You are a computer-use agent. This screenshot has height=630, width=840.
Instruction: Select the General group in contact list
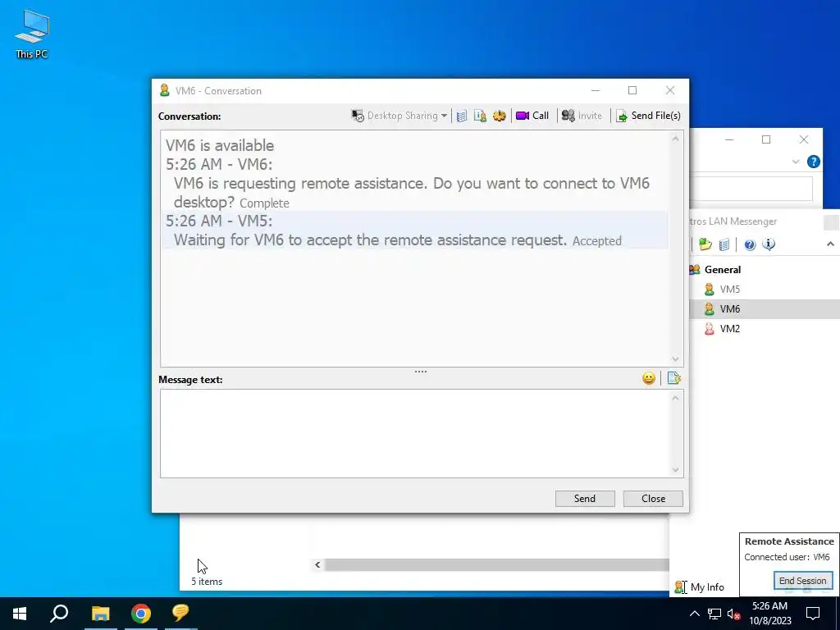pyautogui.click(x=722, y=269)
